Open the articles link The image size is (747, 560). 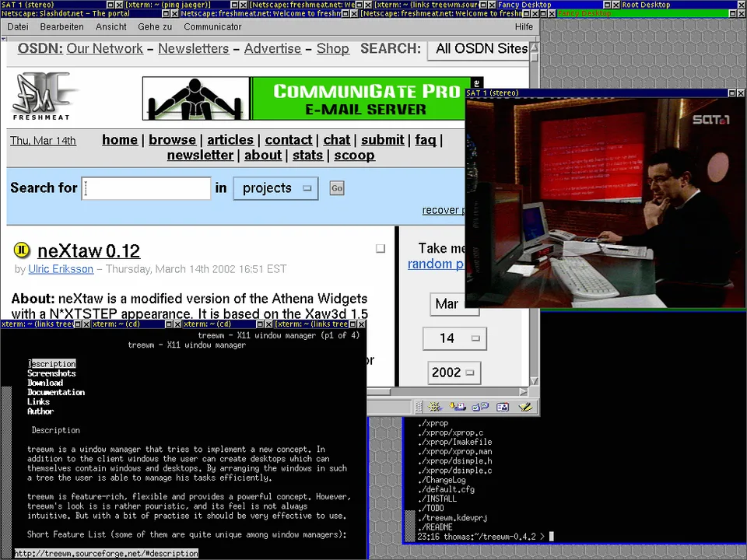230,140
